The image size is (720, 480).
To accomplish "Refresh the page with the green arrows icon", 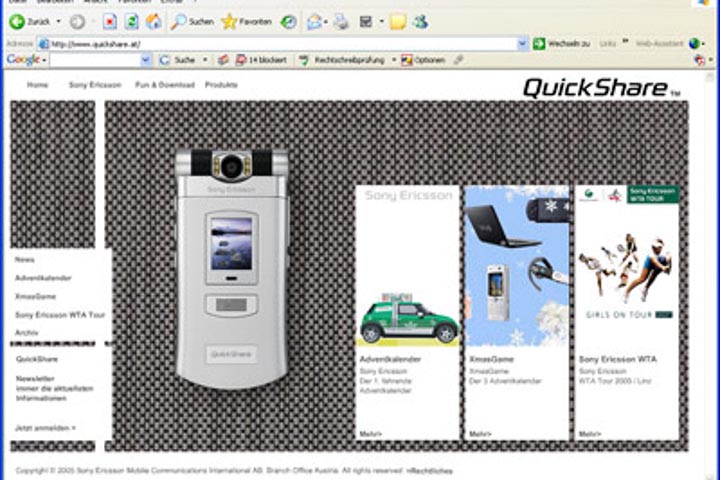I will 131,22.
